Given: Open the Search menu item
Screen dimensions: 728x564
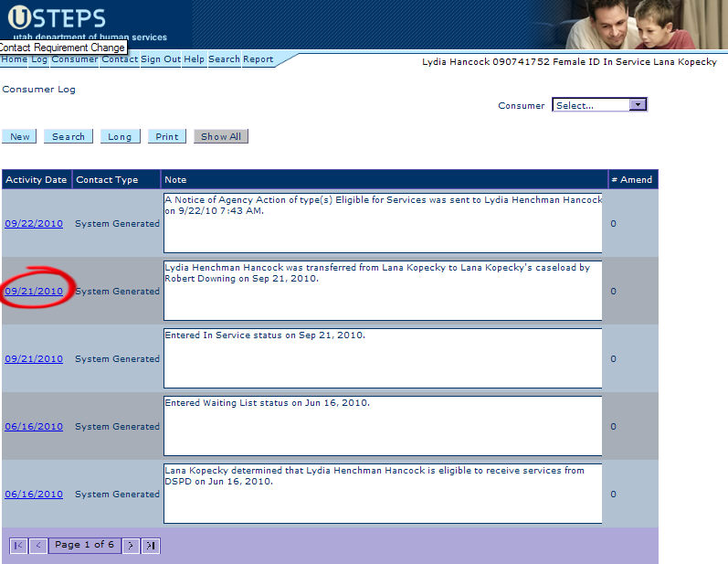Looking at the screenshot, I should (225, 59).
